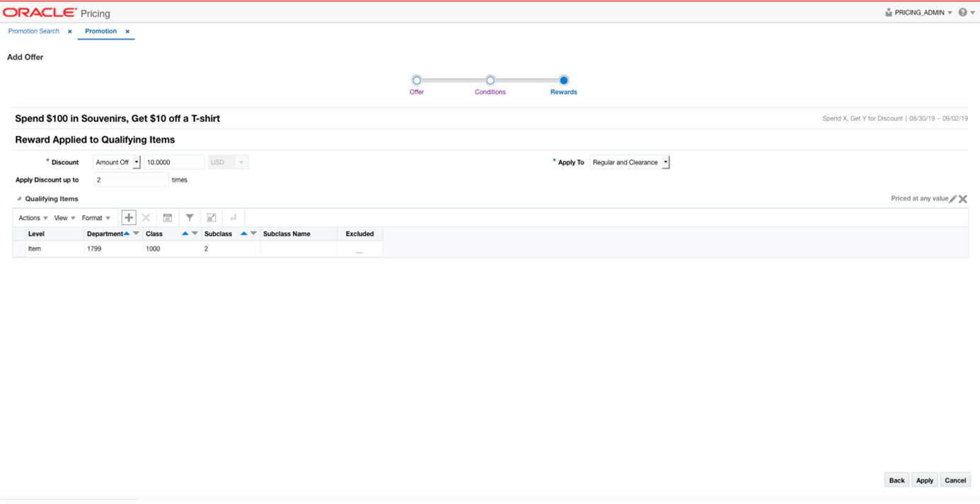Viewport: 980px width, 504px height.
Task: Click the Priced at any value text
Action: [x=919, y=199]
